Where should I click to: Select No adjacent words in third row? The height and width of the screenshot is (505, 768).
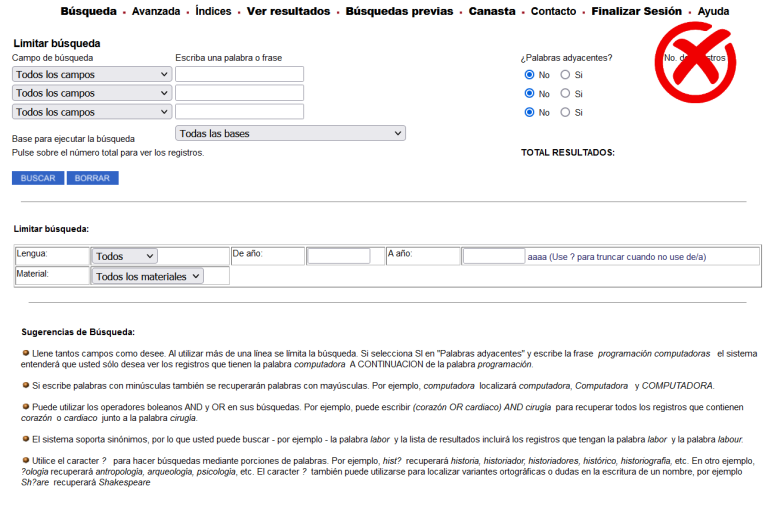(529, 112)
